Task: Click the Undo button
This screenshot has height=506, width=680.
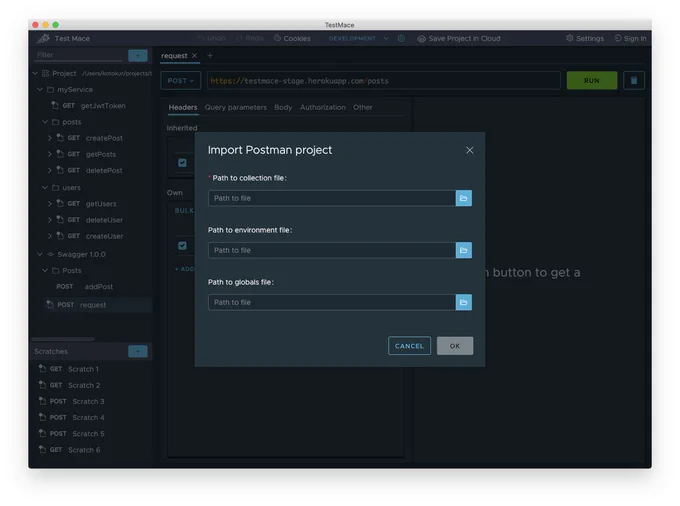Action: click(212, 38)
